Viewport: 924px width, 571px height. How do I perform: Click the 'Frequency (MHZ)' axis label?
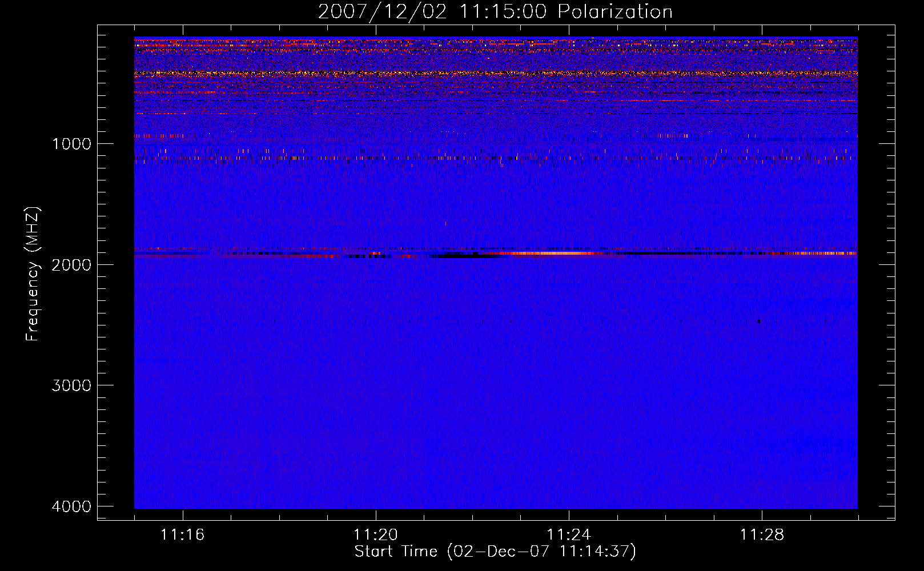point(33,274)
